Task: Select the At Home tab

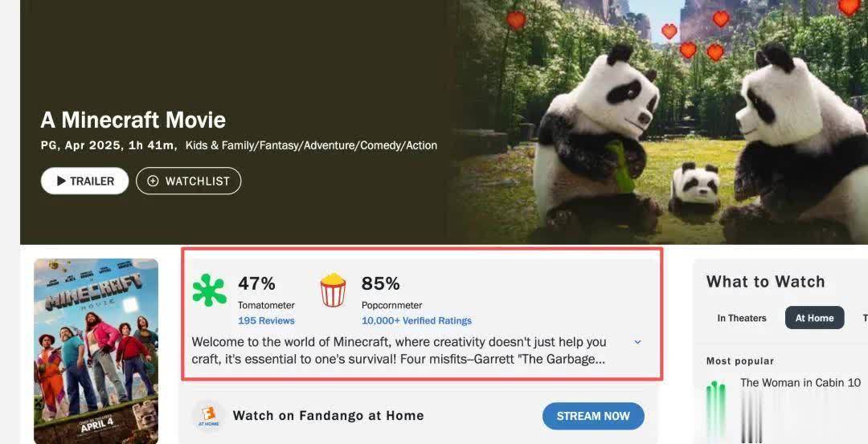Action: coord(814,318)
